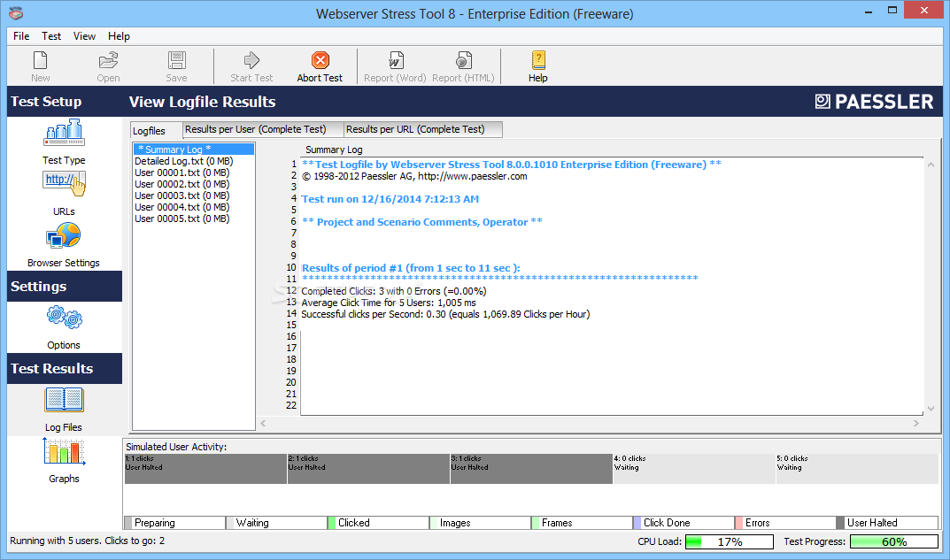The height and width of the screenshot is (560, 950).
Task: Select User 00002.txt log file
Action: click(182, 184)
